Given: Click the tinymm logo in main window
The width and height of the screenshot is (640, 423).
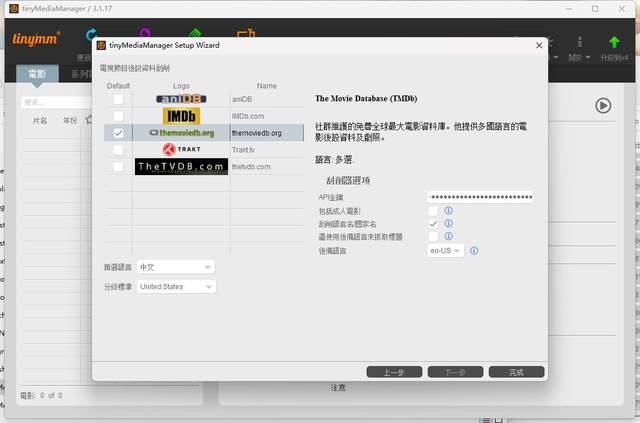Looking at the screenshot, I should tap(36, 39).
